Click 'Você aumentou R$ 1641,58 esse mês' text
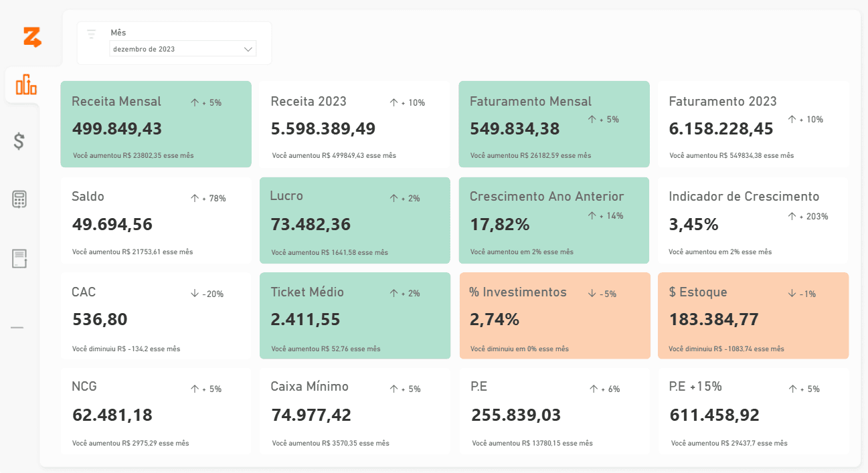Image resolution: width=868 pixels, height=473 pixels. pyautogui.click(x=329, y=252)
